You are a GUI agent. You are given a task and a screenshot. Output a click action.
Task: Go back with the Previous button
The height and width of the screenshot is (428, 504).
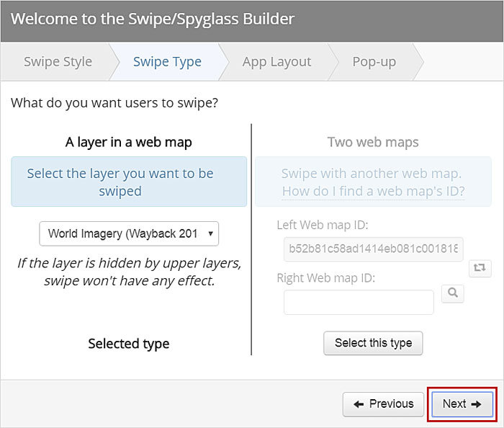[x=383, y=404]
